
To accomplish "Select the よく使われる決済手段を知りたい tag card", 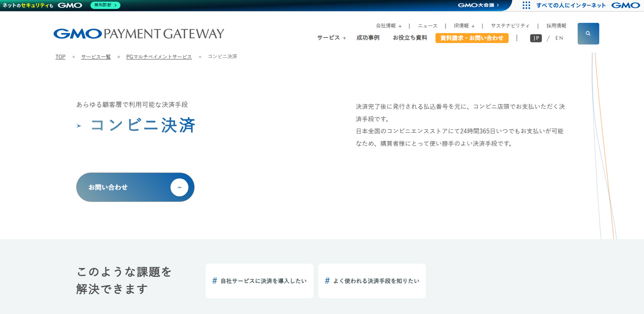I will pyautogui.click(x=372, y=281).
